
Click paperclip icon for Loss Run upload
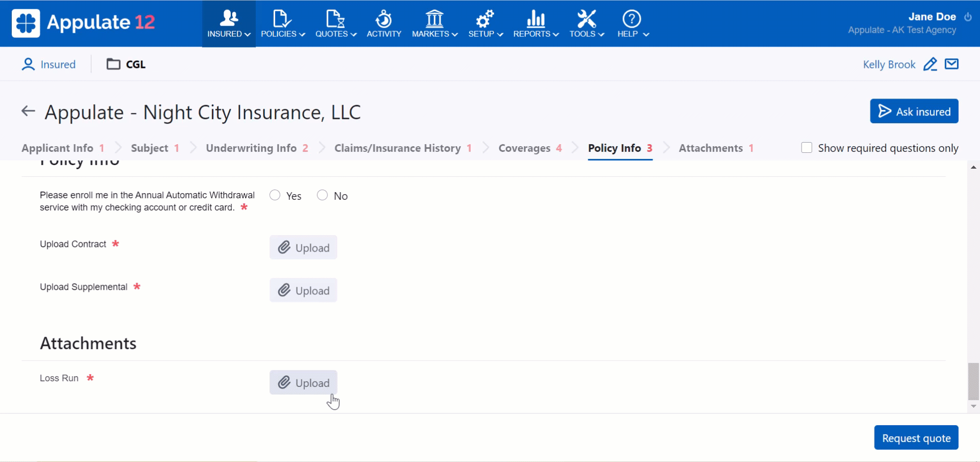[284, 382]
